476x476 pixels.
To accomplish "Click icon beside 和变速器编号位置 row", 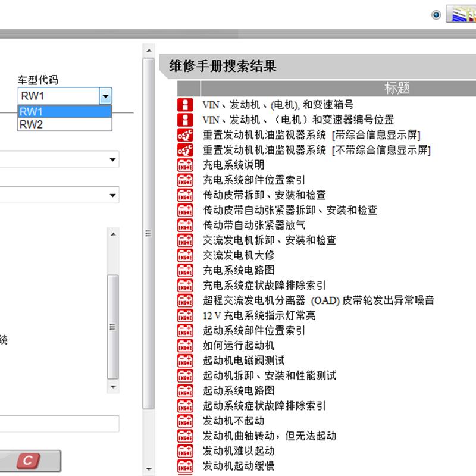I will 185,120.
